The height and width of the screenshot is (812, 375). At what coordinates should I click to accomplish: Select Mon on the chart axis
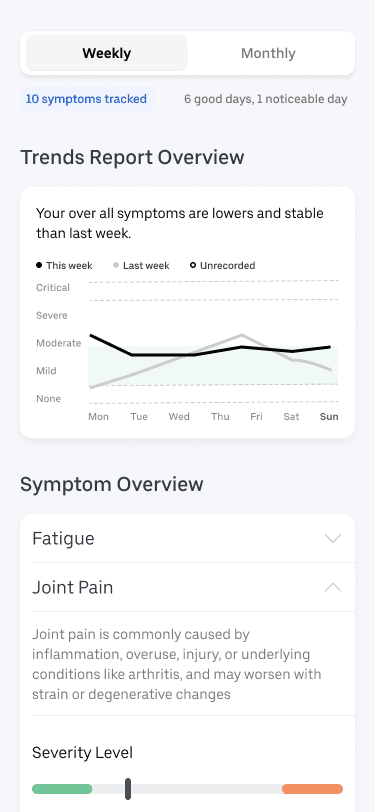tap(98, 416)
